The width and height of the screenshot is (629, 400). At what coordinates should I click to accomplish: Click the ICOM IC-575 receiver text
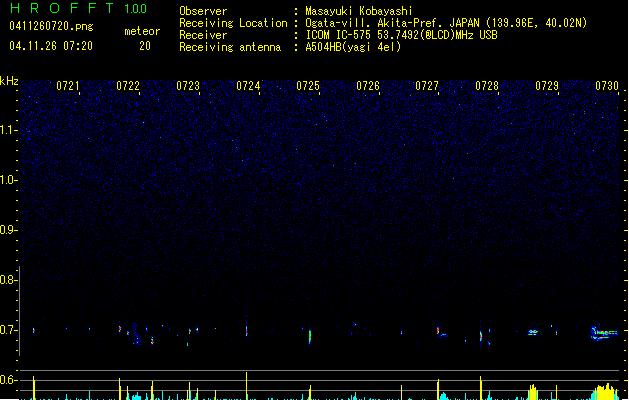coord(402,35)
